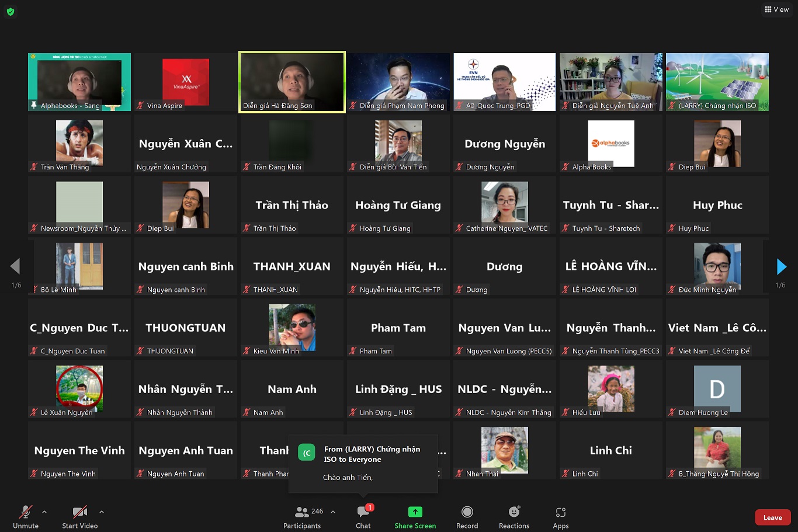Leave the meeting
Image resolution: width=798 pixels, height=532 pixels.
(x=772, y=517)
